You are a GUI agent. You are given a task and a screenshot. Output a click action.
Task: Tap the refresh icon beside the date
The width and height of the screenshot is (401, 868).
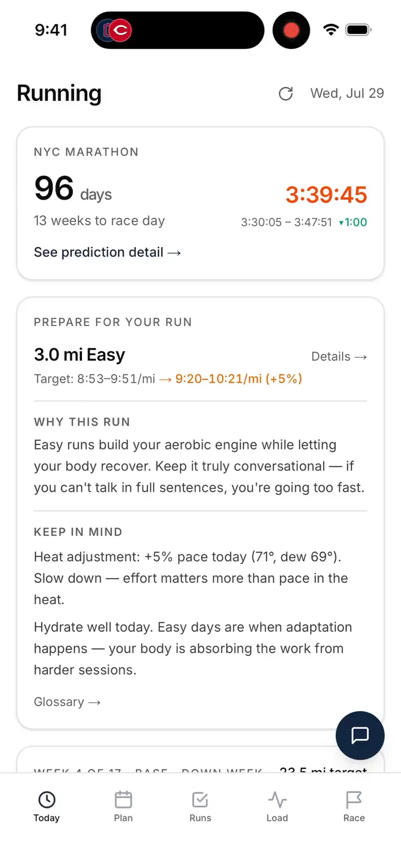[286, 93]
